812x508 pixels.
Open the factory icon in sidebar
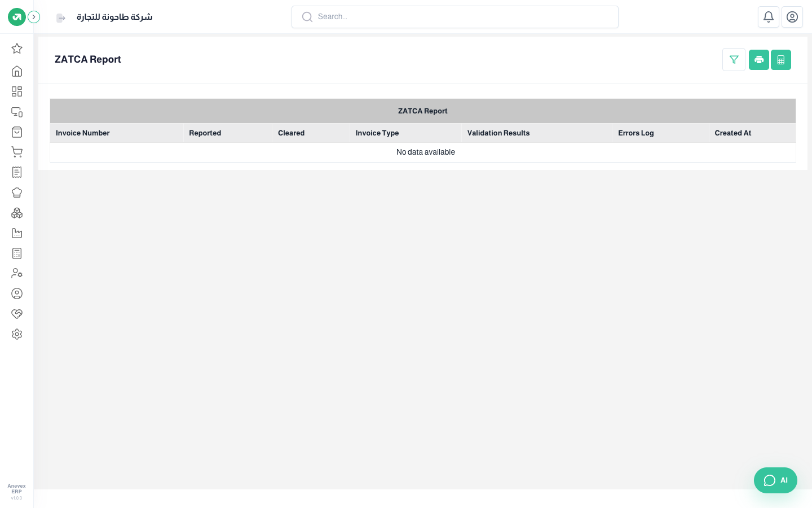[17, 233]
